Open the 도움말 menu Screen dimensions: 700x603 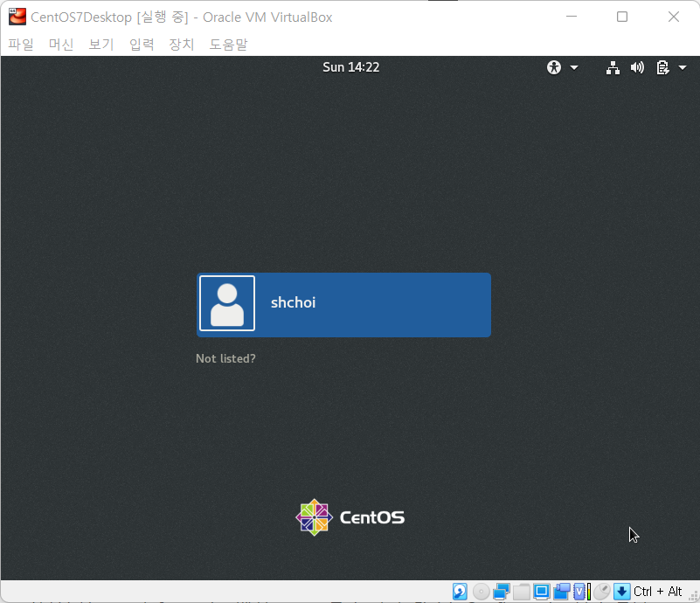[228, 45]
